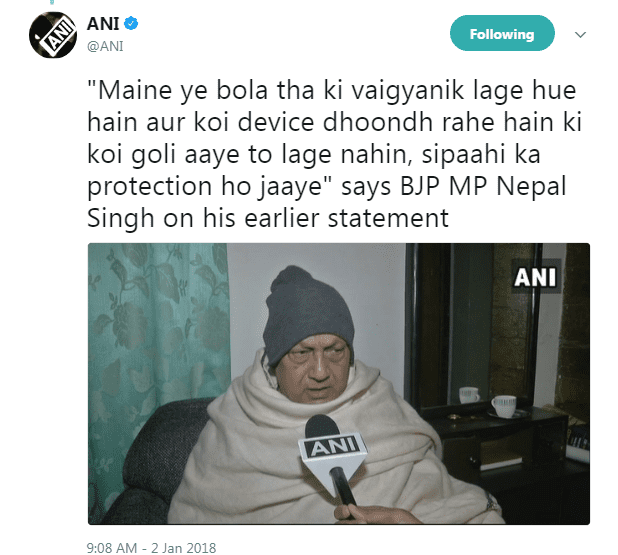Click the white teacups in the photo
618x555 pixels.
(489, 400)
